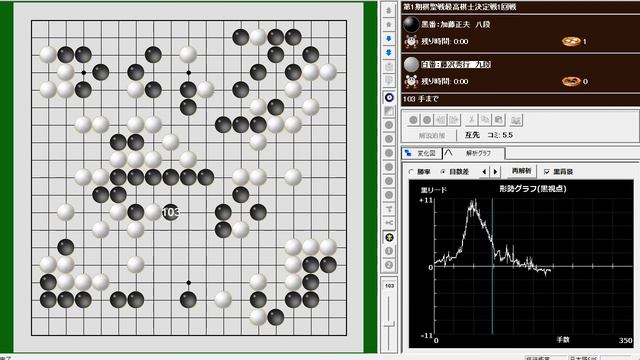Toggle the 黒背景 checkbox
Viewport: 640px width, 360px height.
547,172
